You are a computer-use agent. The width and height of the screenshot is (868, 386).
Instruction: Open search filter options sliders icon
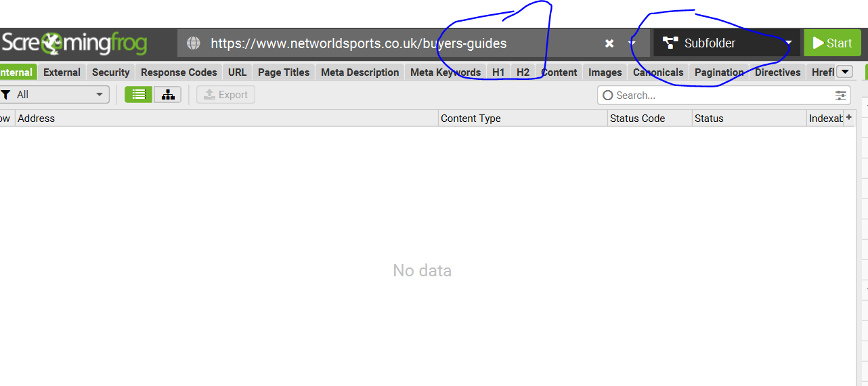click(x=840, y=95)
